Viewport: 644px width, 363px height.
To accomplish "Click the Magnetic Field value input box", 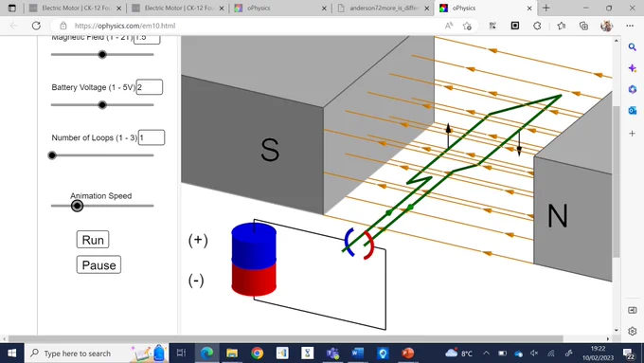I will tap(147, 39).
